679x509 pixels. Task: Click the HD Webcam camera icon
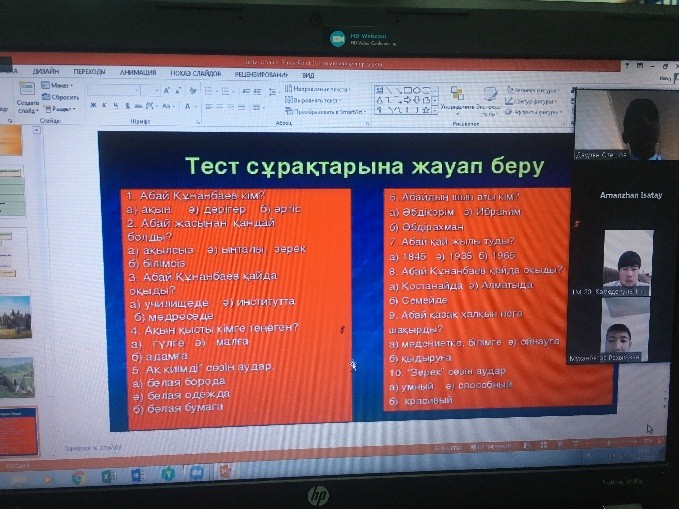337,38
